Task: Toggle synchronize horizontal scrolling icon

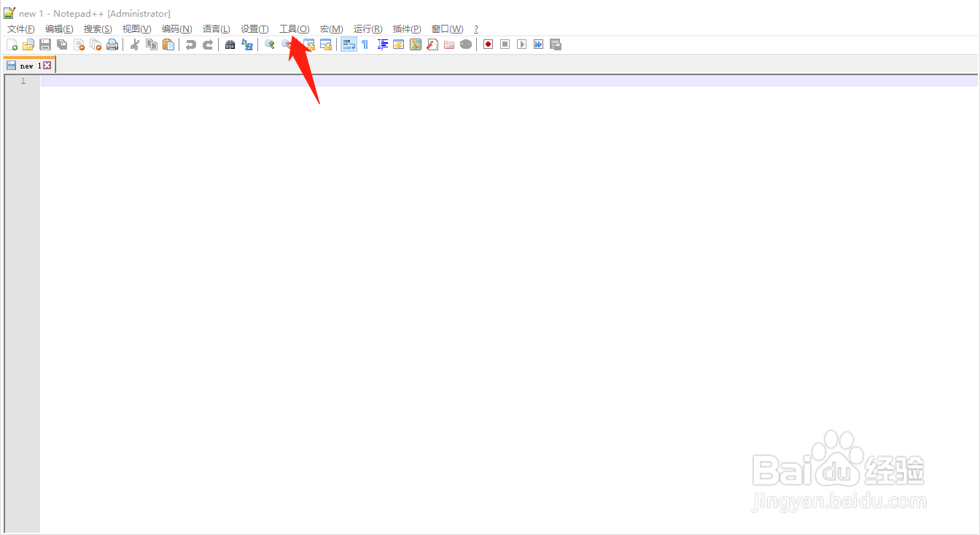Action: (x=326, y=44)
